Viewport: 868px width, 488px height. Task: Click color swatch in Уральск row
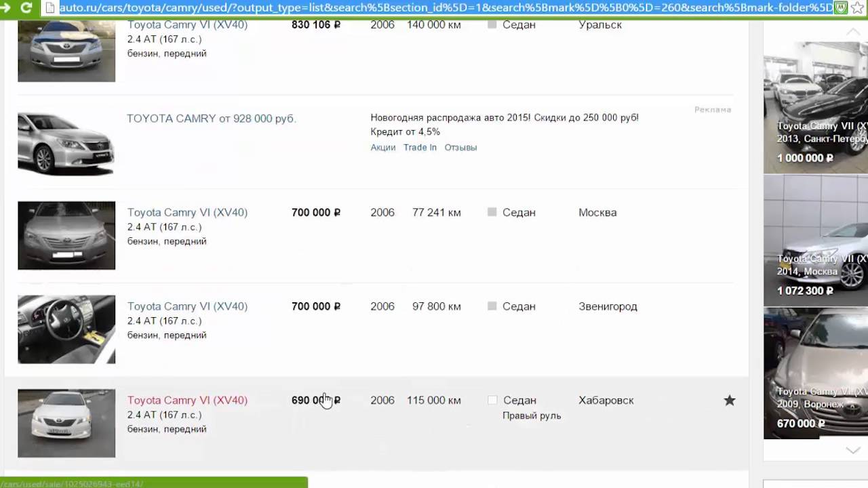click(x=492, y=24)
